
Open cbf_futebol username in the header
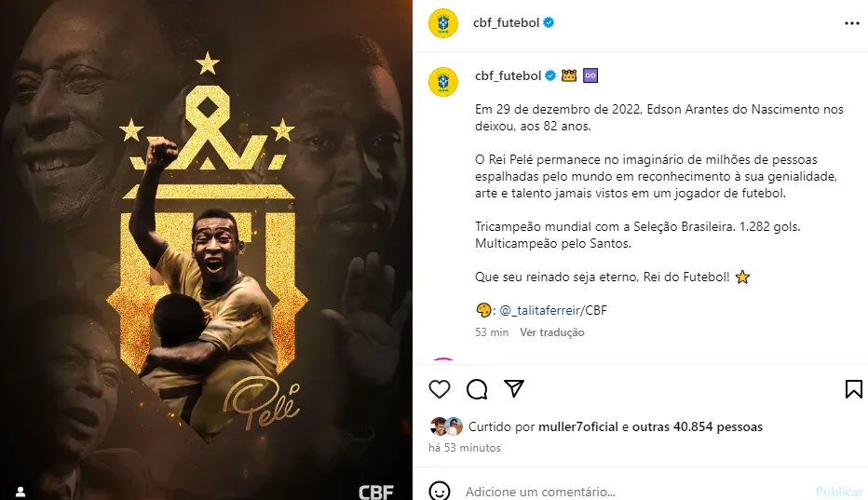[506, 22]
